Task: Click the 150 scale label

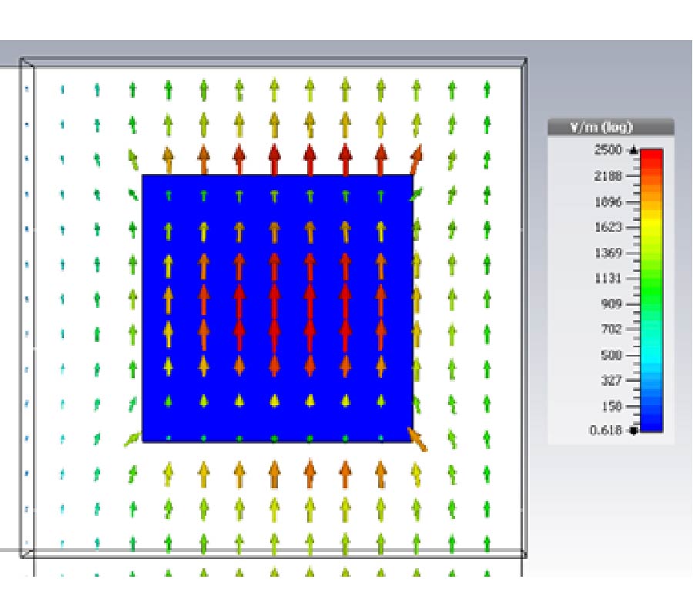Action: click(x=609, y=406)
